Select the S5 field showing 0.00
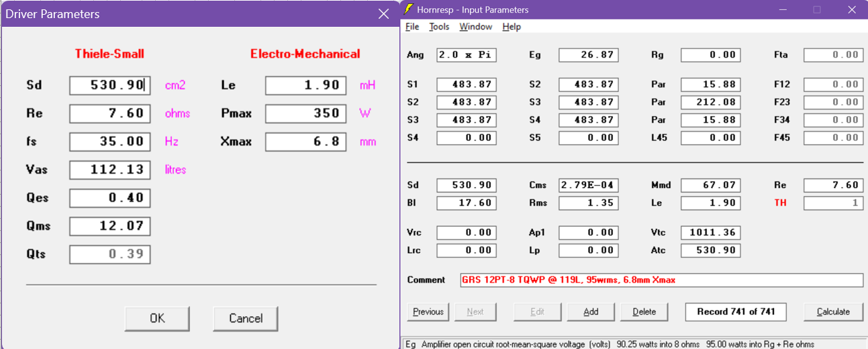Screen dimensions: 868x349 589,138
